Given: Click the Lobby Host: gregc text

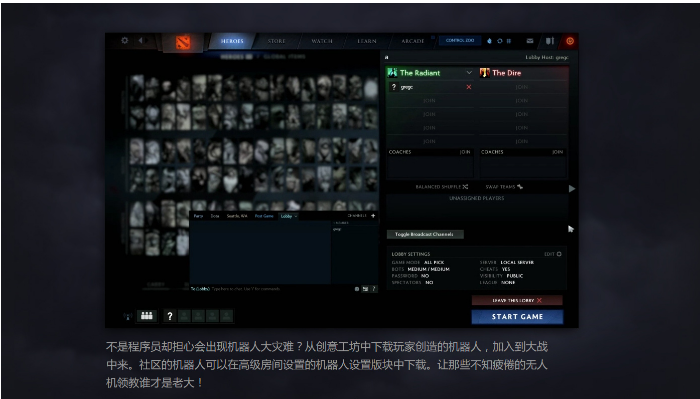Looking at the screenshot, I should 547,57.
